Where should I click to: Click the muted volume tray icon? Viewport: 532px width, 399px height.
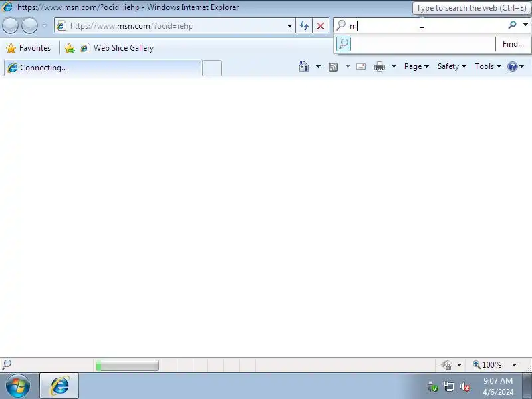(464, 387)
